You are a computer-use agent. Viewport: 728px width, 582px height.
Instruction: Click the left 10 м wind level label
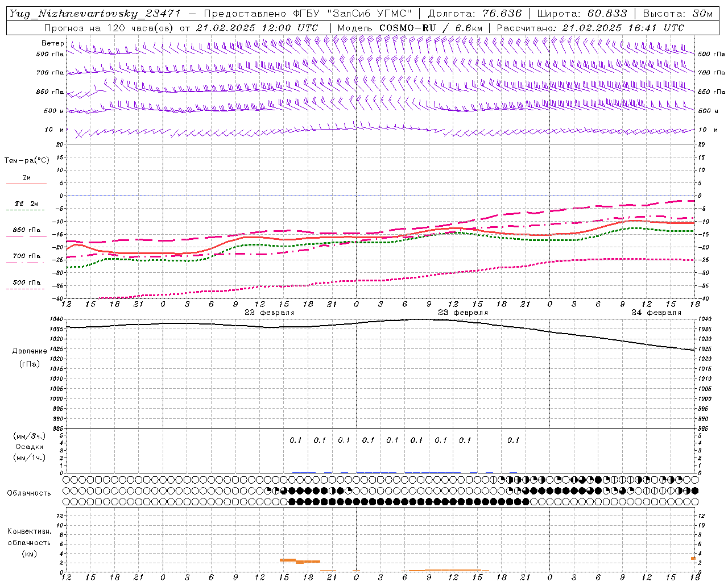coord(54,130)
